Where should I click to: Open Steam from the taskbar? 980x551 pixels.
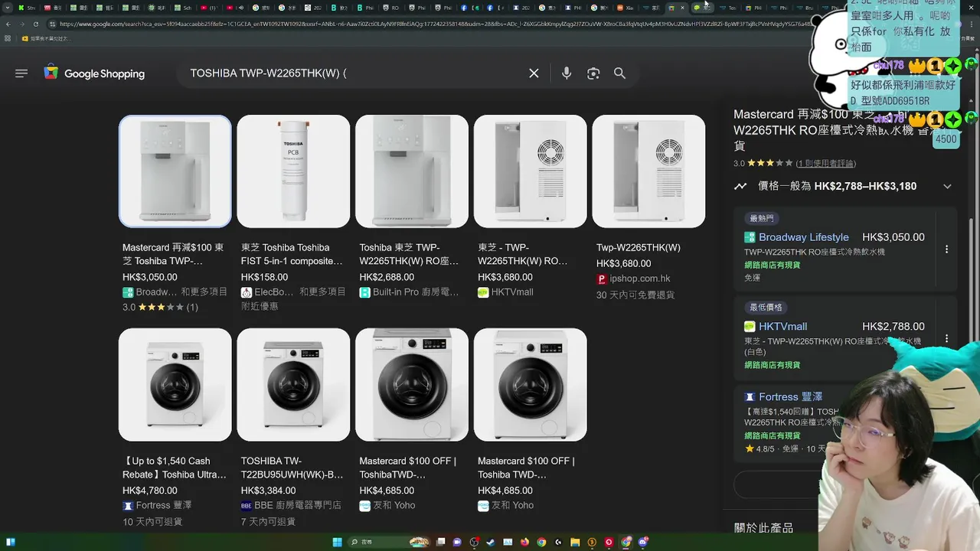491,542
